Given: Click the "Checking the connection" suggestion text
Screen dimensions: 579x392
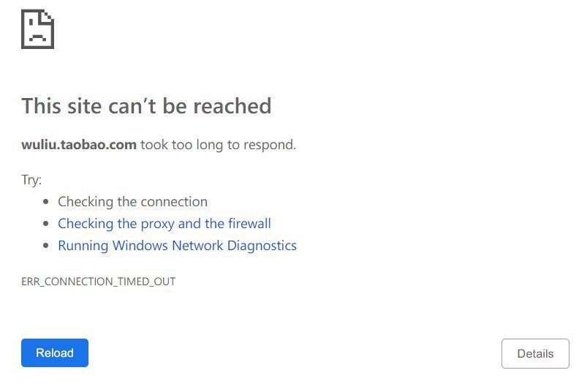Looking at the screenshot, I should pos(132,202).
